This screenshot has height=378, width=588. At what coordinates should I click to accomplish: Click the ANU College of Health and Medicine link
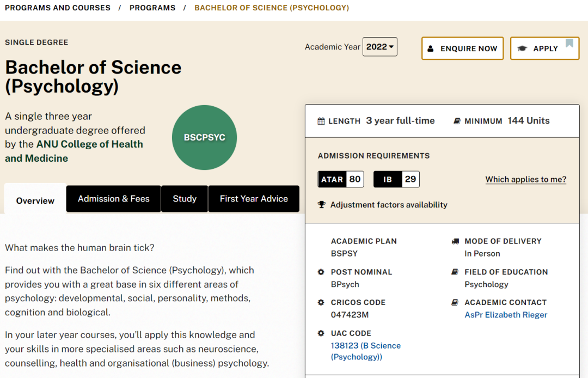(74, 151)
